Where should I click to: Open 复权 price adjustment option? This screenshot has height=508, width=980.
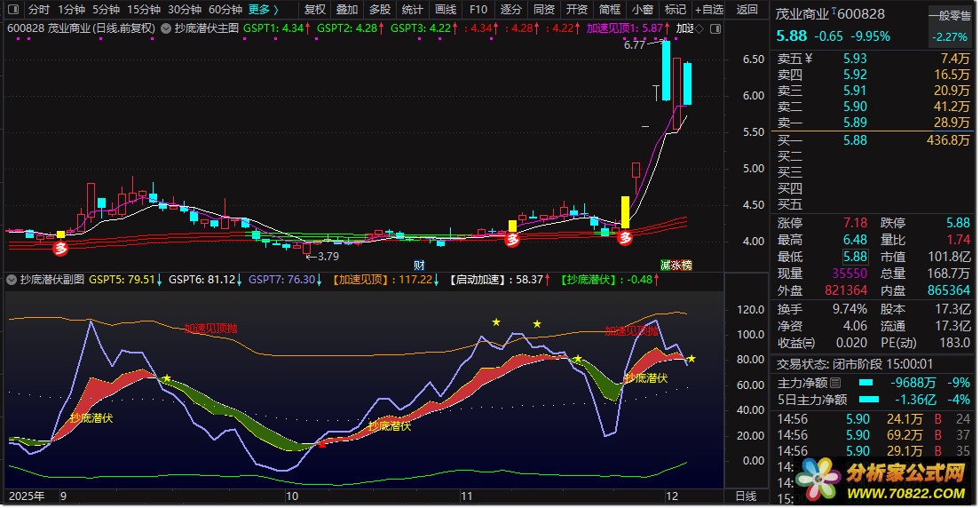tap(315, 10)
